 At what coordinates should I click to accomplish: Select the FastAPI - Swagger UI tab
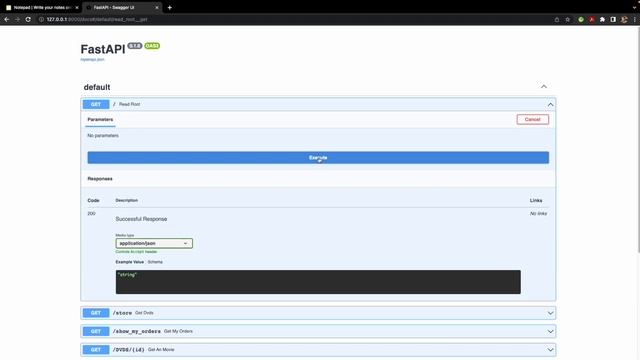click(122, 7)
